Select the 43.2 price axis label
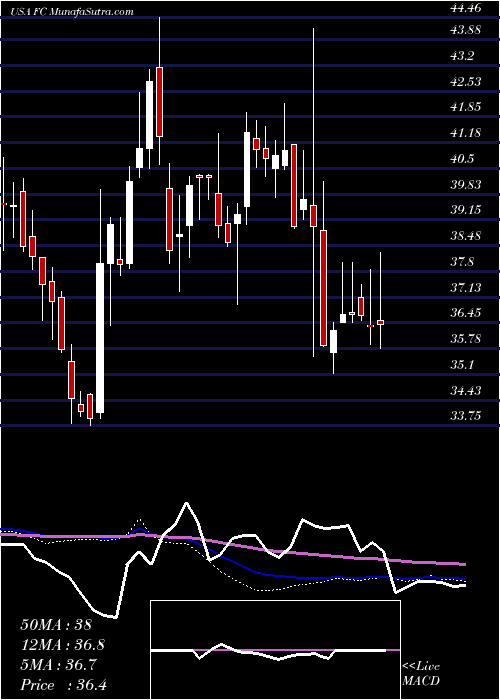This screenshot has width=500, height=700. tap(463, 56)
